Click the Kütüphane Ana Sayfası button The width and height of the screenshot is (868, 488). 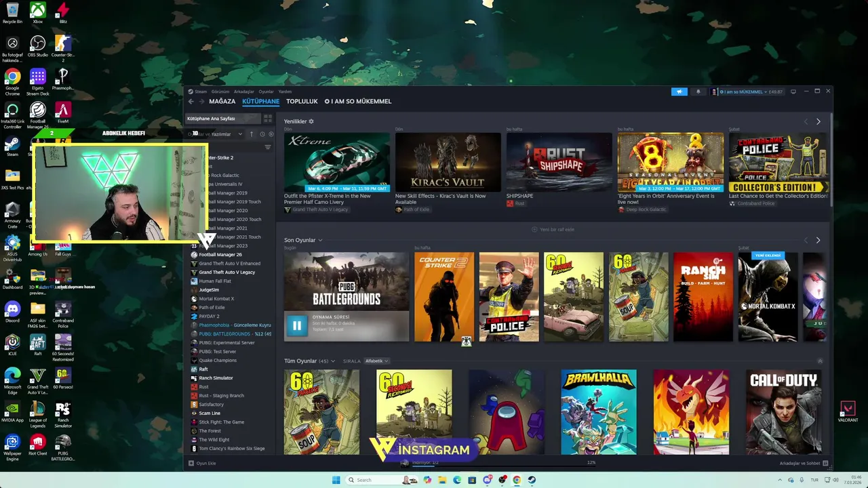[223, 119]
